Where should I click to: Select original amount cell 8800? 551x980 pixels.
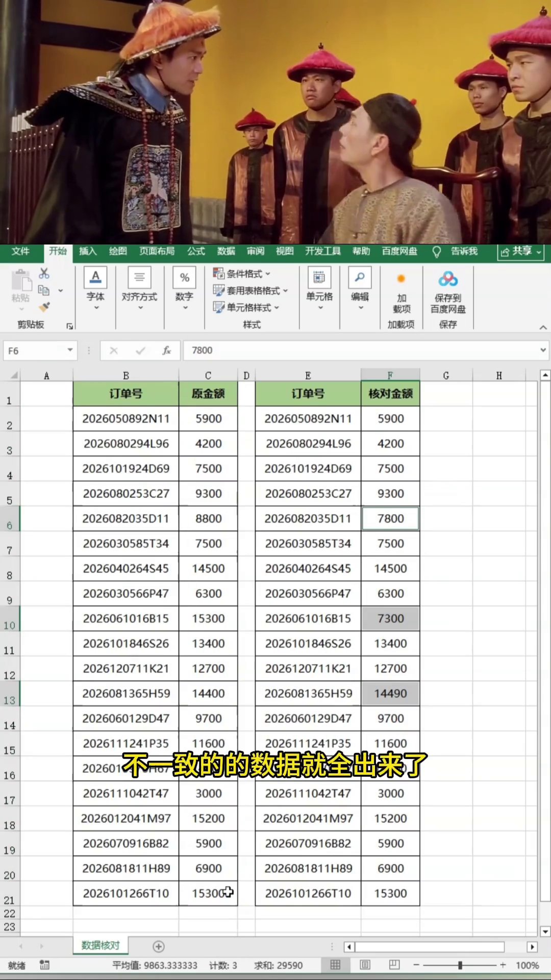[208, 519]
